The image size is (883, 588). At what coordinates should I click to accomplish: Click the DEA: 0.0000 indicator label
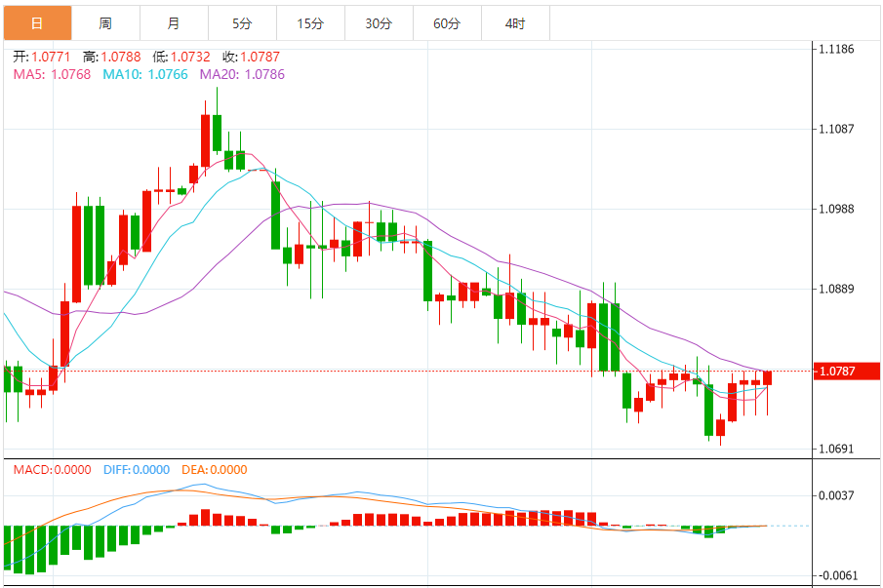click(x=215, y=470)
